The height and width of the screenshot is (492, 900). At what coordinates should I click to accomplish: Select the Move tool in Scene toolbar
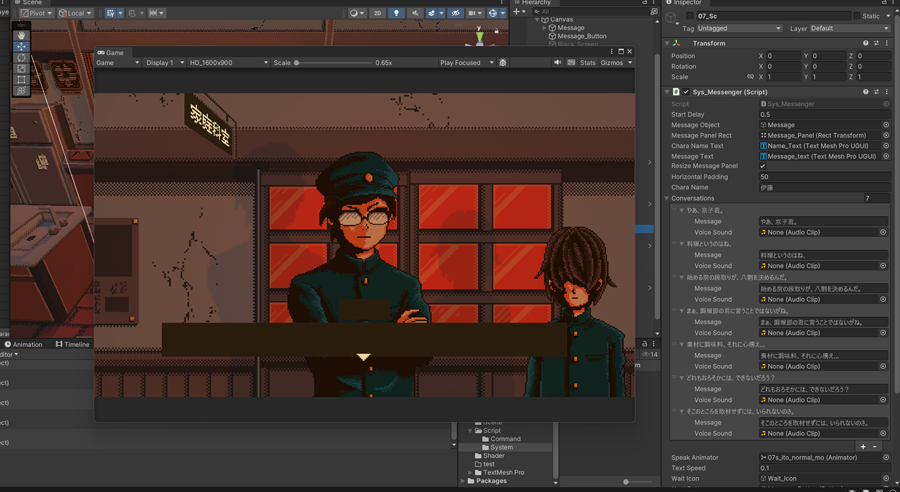pos(21,46)
